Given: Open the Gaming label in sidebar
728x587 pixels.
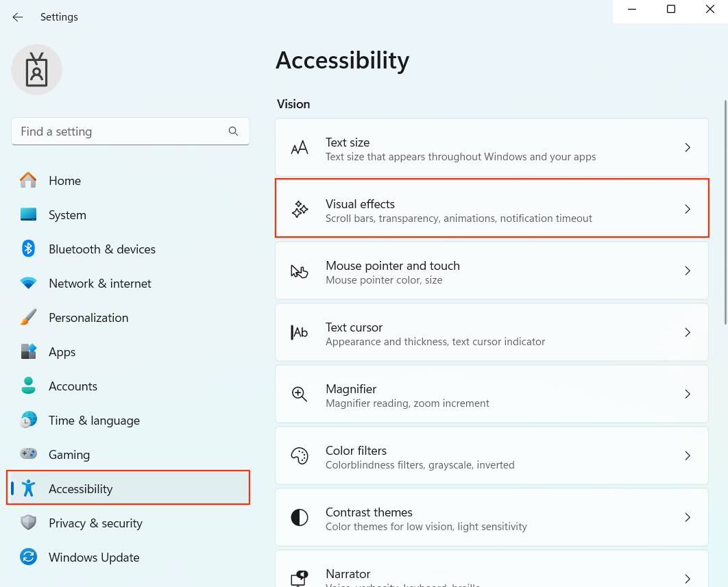Looking at the screenshot, I should click(x=69, y=455).
